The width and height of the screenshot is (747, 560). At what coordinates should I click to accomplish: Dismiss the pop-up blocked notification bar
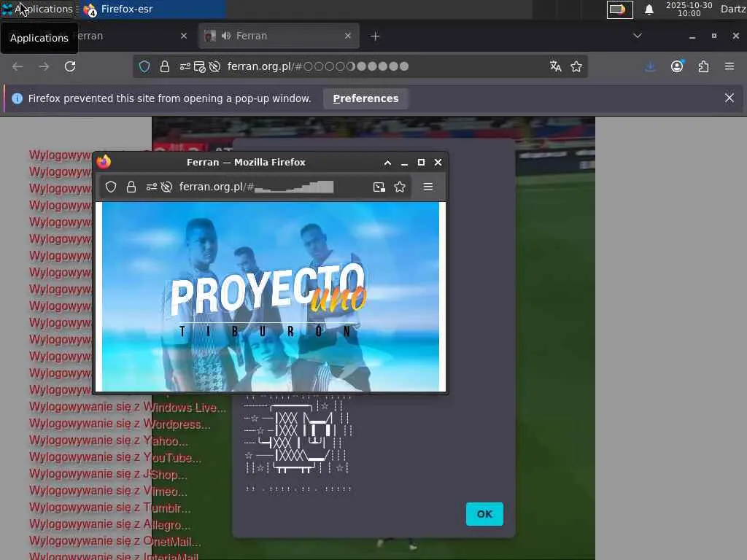pyautogui.click(x=729, y=98)
